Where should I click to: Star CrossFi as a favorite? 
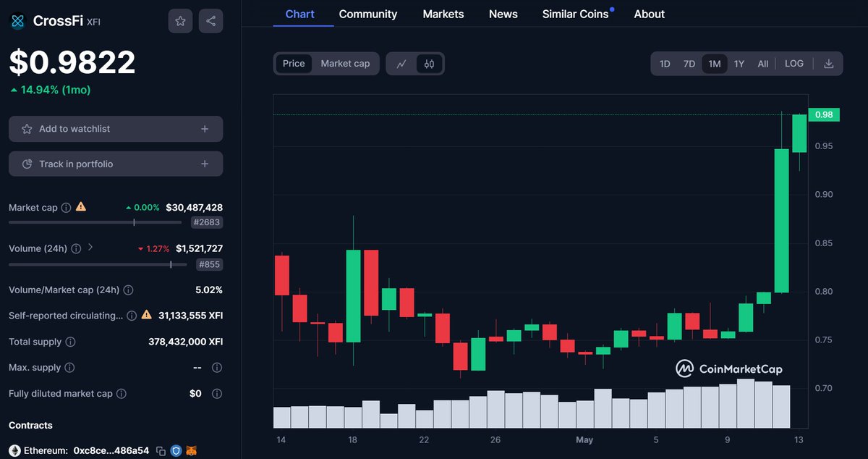[181, 21]
